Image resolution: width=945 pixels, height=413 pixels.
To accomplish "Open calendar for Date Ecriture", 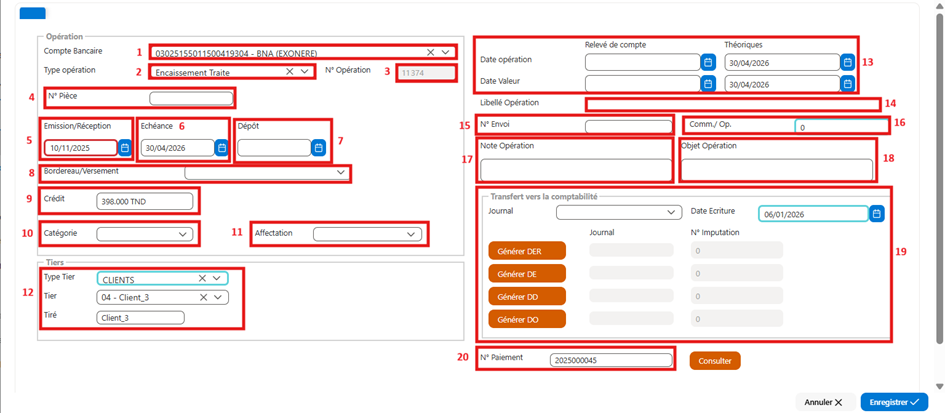I will pos(877,213).
